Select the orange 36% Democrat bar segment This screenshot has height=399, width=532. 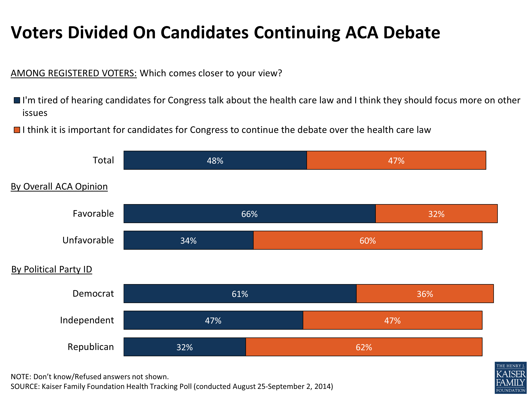tap(425, 294)
